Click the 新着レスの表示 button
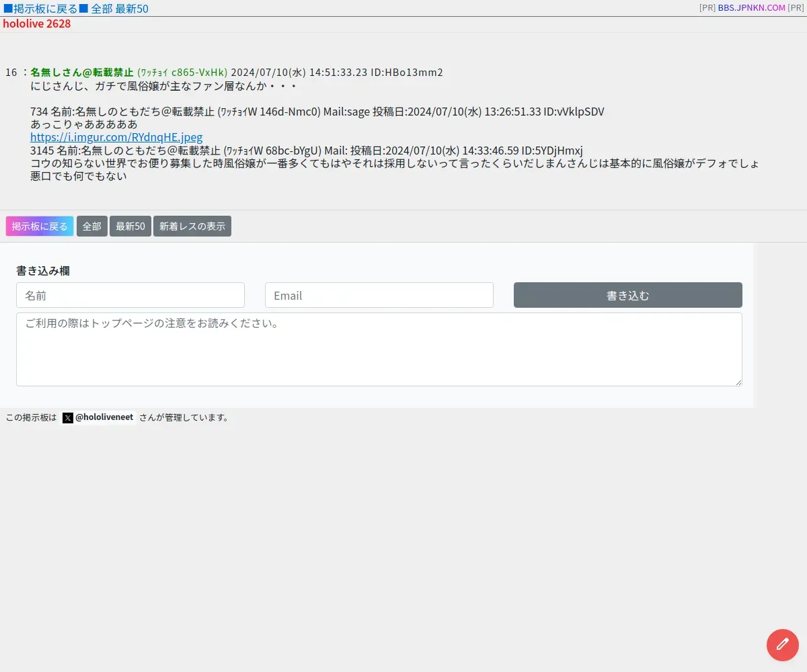The image size is (807, 672). [192, 226]
